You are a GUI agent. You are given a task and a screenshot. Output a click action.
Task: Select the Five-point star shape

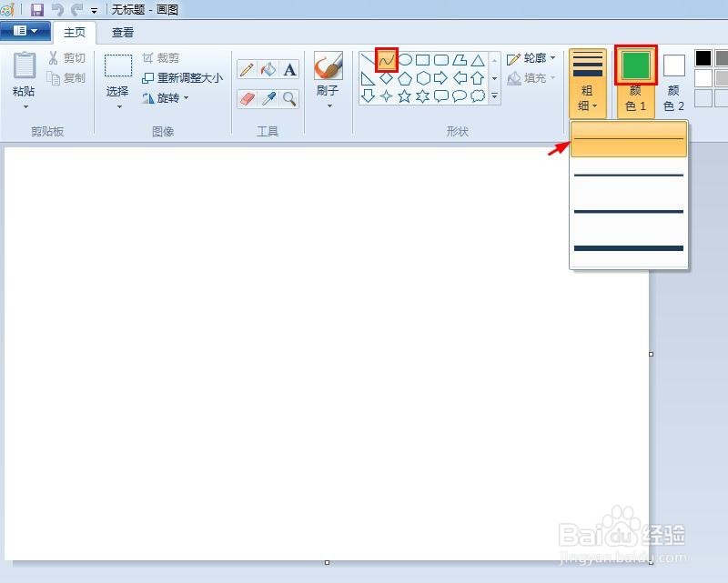point(404,96)
